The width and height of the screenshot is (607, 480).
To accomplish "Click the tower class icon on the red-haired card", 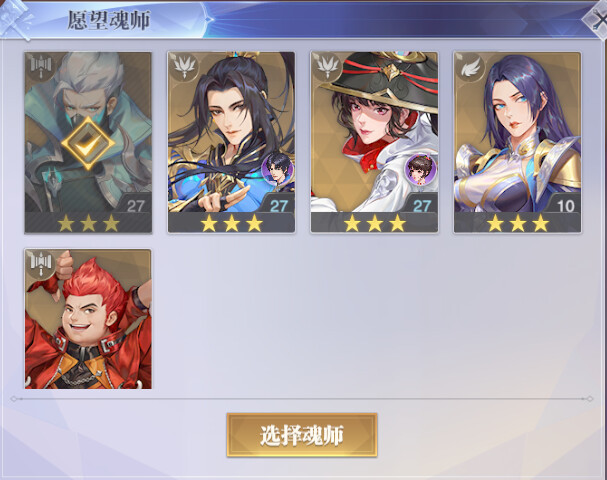I will (41, 264).
